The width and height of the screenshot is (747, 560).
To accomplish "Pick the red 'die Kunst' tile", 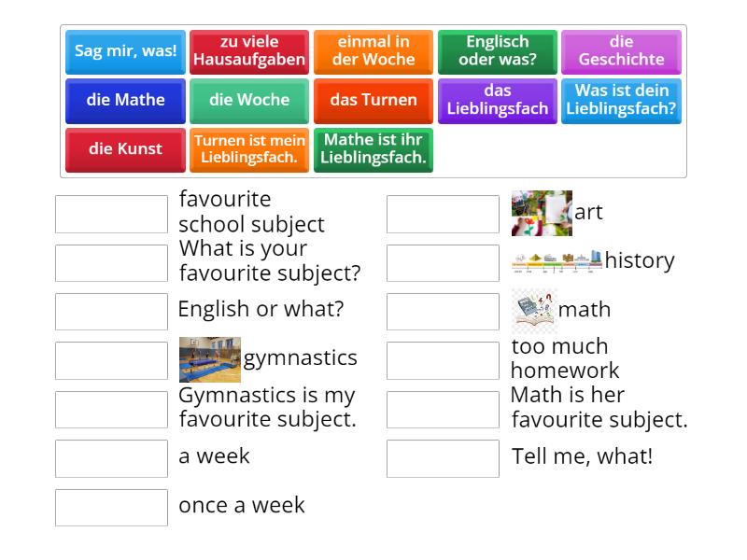I will click(125, 150).
